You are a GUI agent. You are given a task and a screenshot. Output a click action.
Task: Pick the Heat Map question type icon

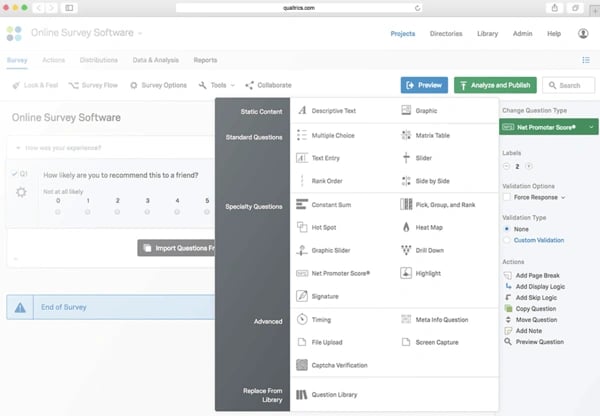[407, 227]
